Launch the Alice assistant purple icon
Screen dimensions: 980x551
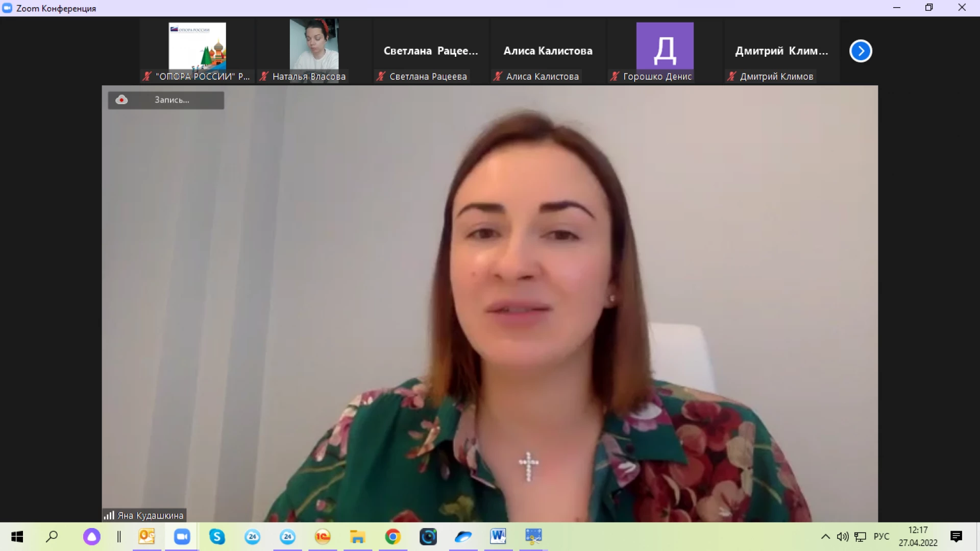tap(92, 537)
